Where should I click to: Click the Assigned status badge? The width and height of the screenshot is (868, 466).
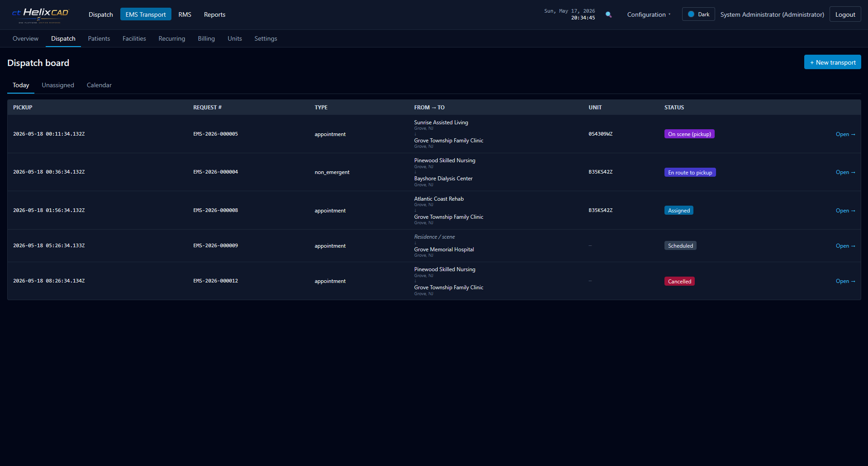click(678, 211)
